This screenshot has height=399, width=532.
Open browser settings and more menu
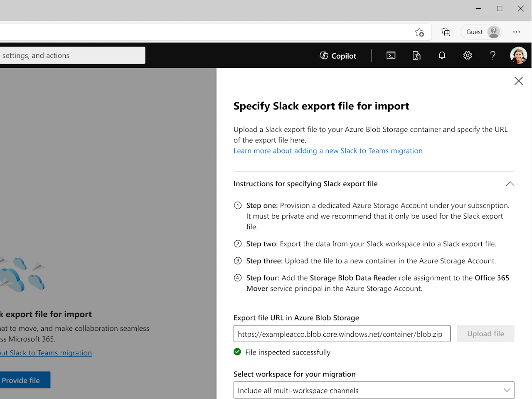coord(516,32)
